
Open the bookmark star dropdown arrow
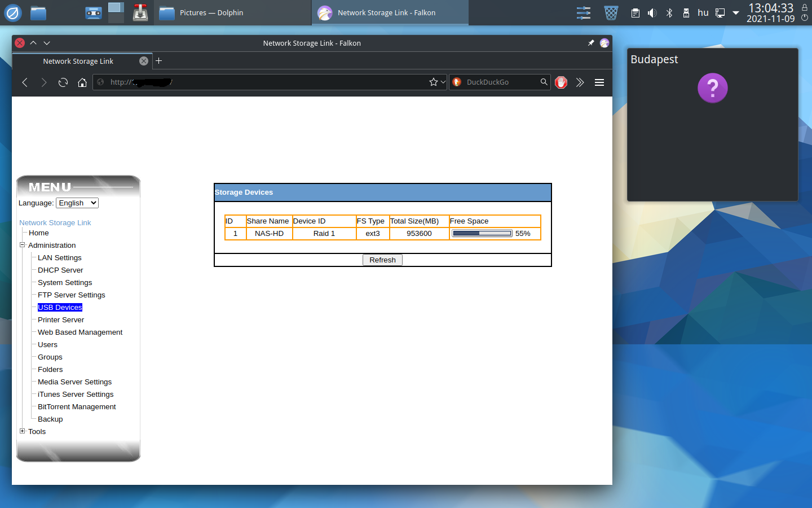coord(443,82)
